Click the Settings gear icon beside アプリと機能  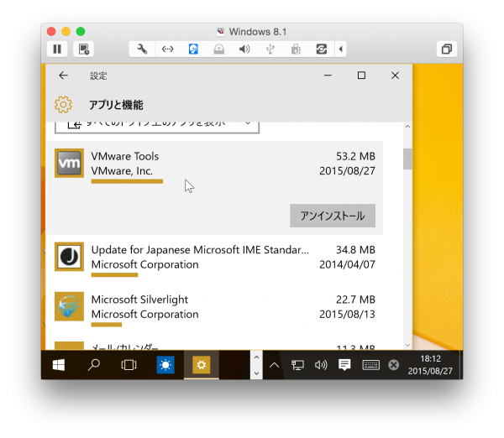63,104
